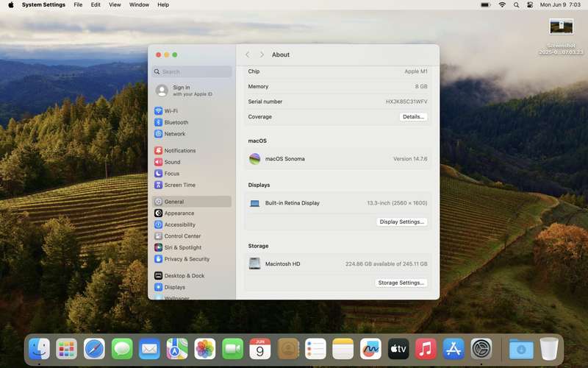Open the System Settings app menu
Image resolution: width=588 pixels, height=368 pixels.
pyautogui.click(x=43, y=5)
